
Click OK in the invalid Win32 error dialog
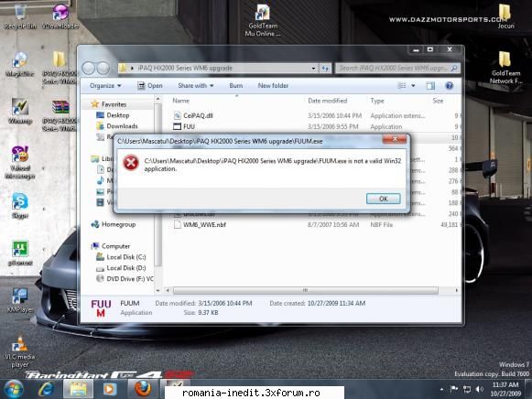[x=383, y=199]
